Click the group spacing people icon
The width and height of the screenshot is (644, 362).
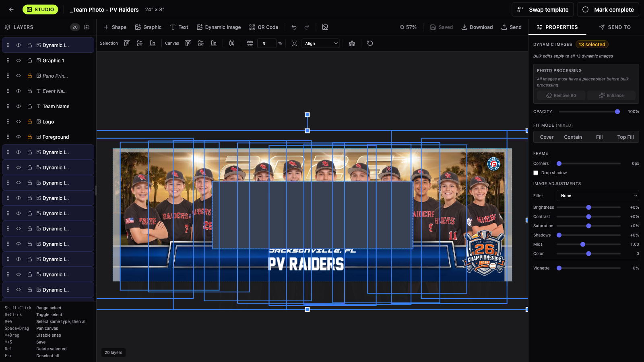click(x=250, y=43)
